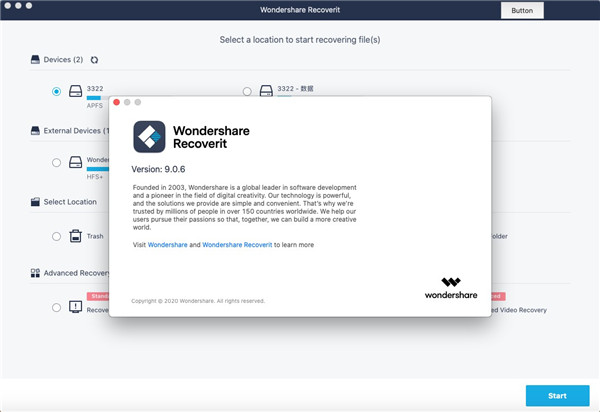This screenshot has width=600, height=412.
Task: Select the external Wondershare drive radio button
Action: [56, 163]
